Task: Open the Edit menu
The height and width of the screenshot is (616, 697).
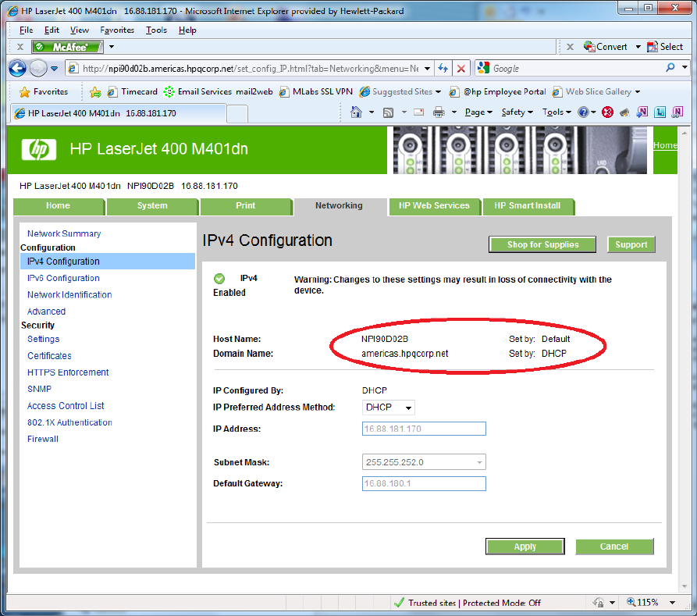Action: coord(52,30)
